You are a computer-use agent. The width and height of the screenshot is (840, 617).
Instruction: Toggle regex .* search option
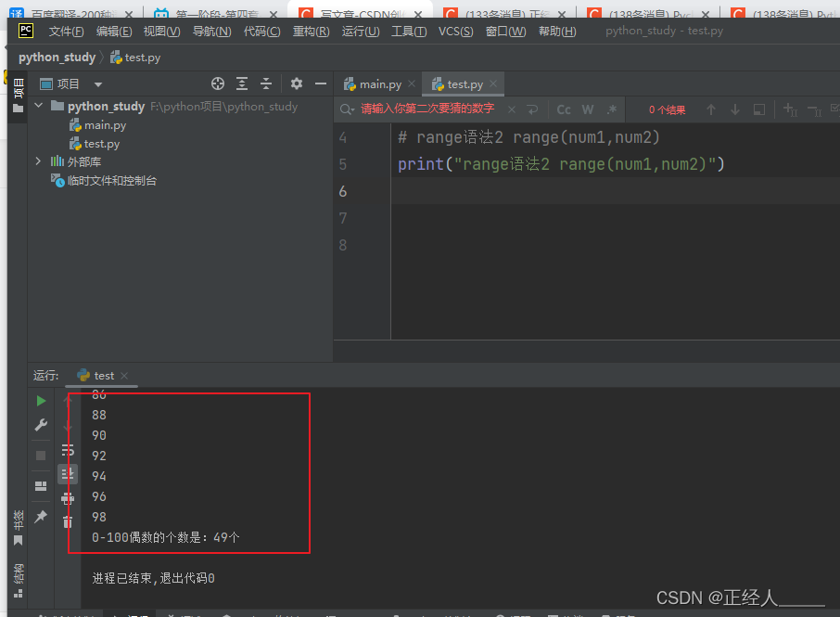[611, 109]
